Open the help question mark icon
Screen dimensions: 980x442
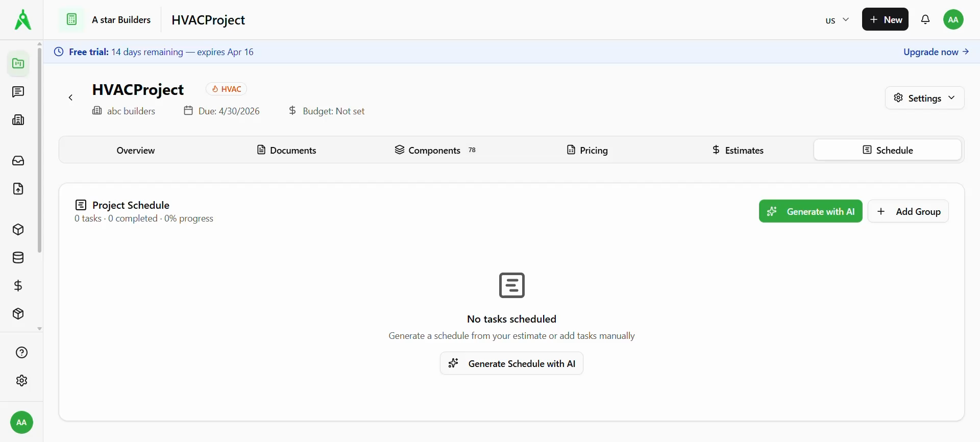(21, 353)
